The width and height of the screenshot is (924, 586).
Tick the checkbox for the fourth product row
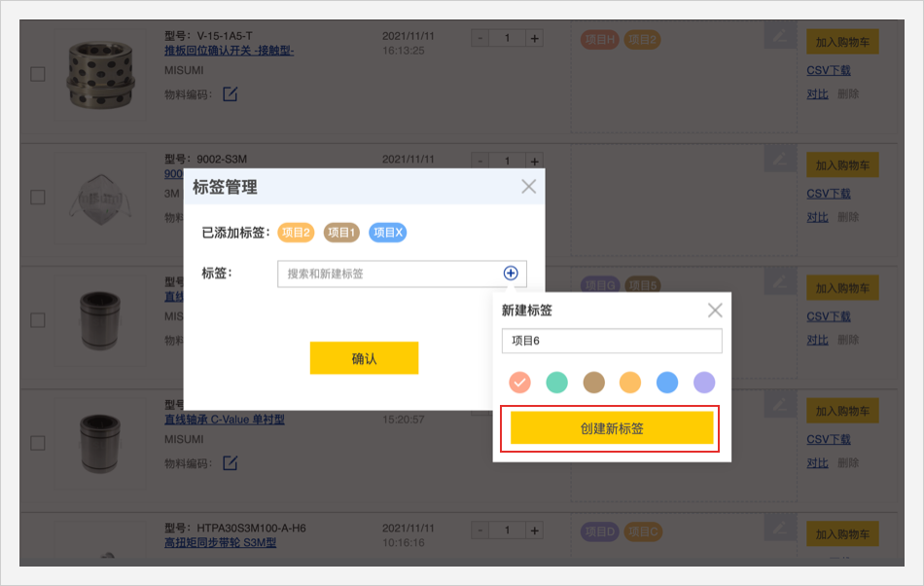(x=38, y=443)
